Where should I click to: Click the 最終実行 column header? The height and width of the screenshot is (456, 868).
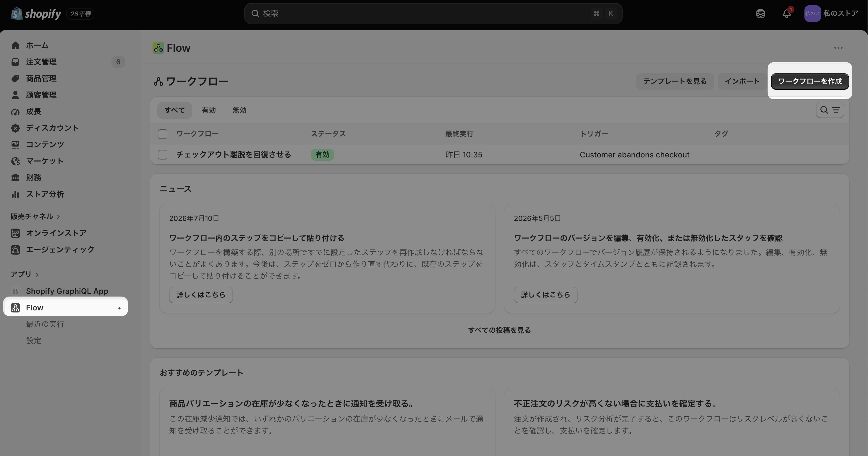[459, 134]
